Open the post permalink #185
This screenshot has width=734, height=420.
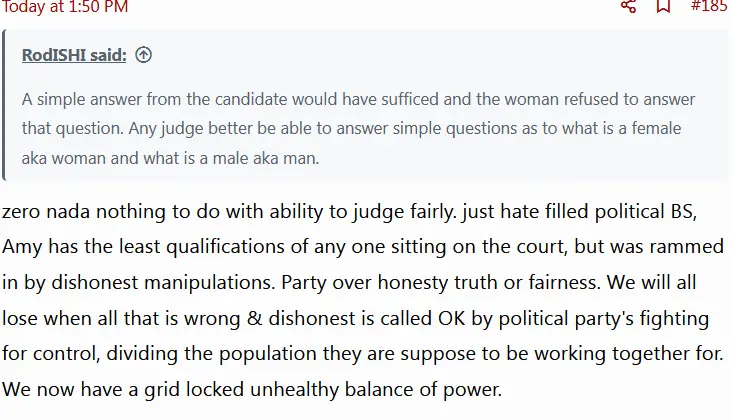[708, 6]
